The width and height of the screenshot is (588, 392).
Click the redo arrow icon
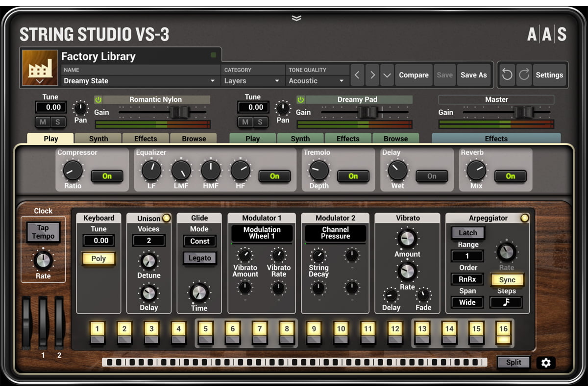click(524, 75)
